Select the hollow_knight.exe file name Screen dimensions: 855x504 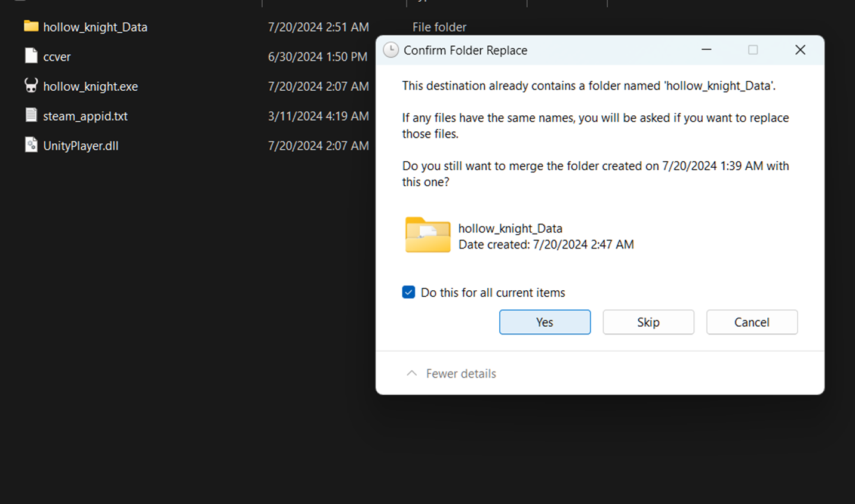pyautogui.click(x=90, y=87)
